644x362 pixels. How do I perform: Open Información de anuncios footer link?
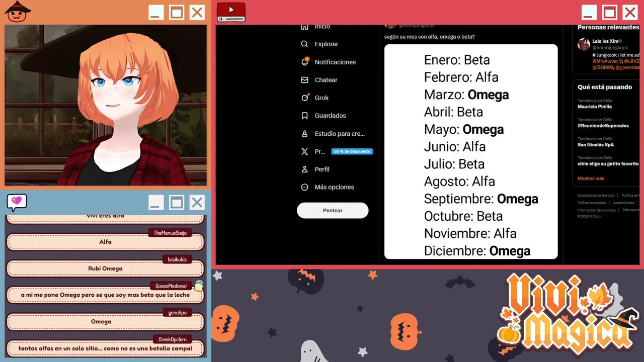(x=596, y=210)
